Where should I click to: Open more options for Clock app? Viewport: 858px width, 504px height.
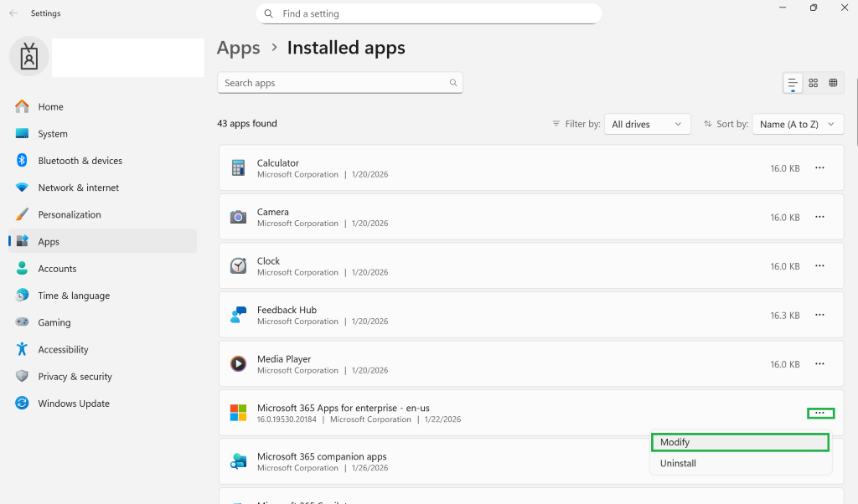[819, 266]
